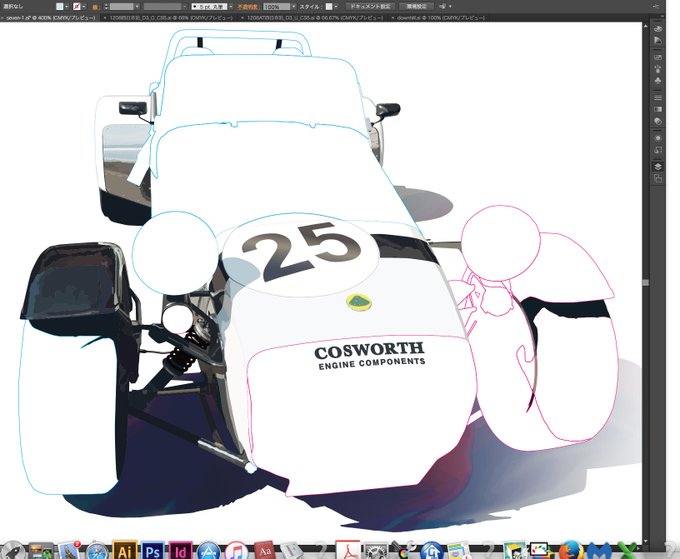This screenshot has height=559, width=680.
Task: Open the Symbols panel icon
Action: [x=658, y=81]
